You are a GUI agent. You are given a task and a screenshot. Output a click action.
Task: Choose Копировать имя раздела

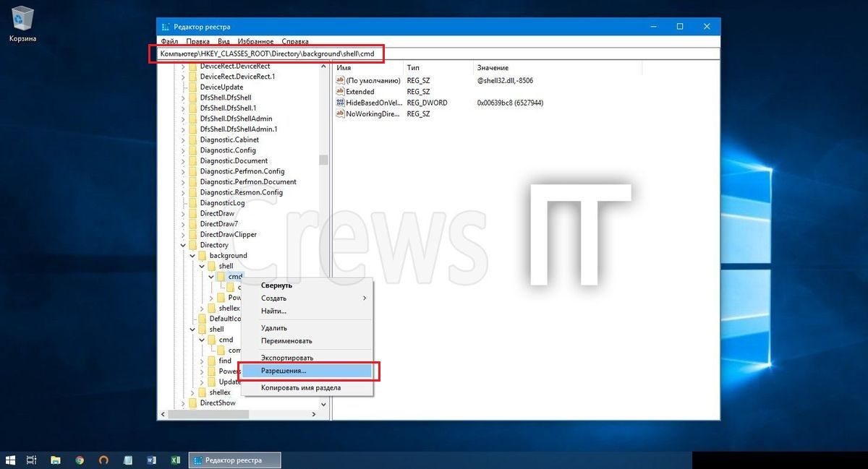307,388
